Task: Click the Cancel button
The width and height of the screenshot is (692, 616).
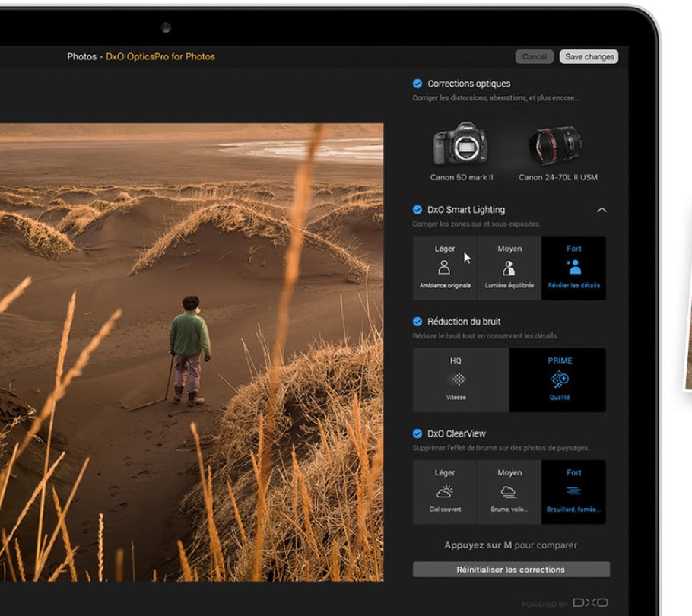Action: [x=534, y=56]
